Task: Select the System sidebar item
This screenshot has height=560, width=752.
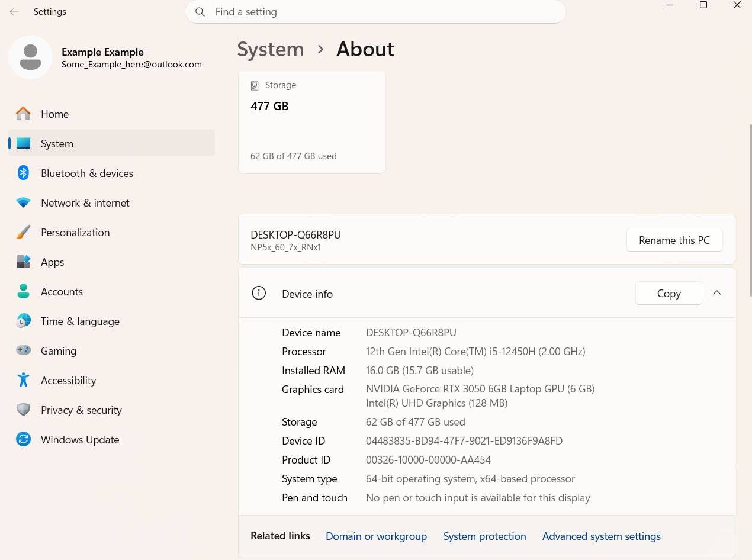Action: coord(111,143)
